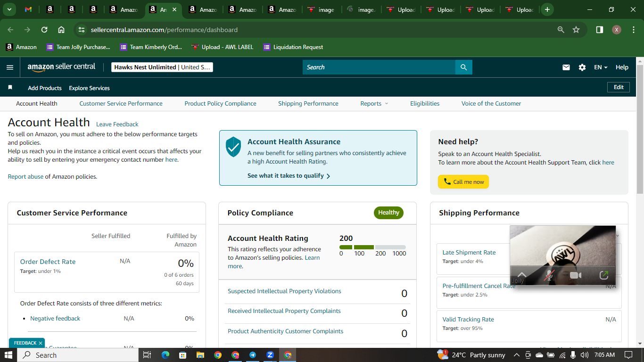The image size is (644, 362).
Task: Click the Amazon Seller Central logo
Action: (x=61, y=67)
